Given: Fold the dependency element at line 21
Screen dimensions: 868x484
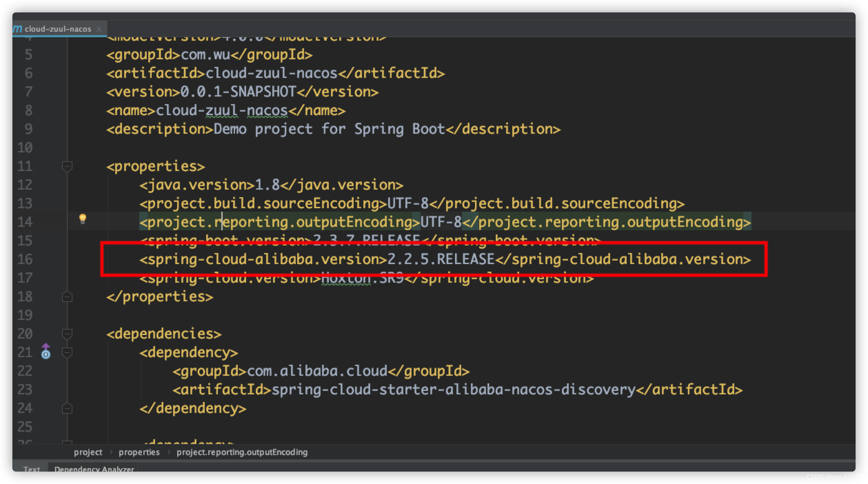Looking at the screenshot, I should click(x=67, y=352).
